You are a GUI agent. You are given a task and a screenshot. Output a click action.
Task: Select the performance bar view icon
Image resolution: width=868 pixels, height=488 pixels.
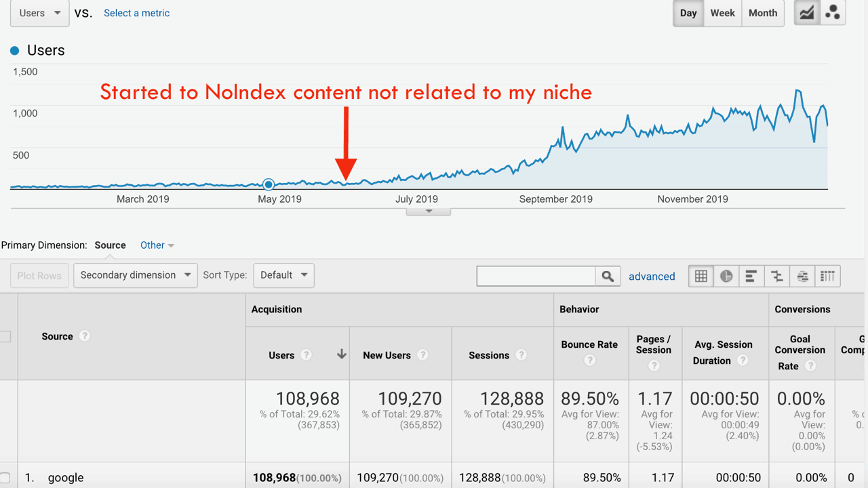pyautogui.click(x=751, y=276)
